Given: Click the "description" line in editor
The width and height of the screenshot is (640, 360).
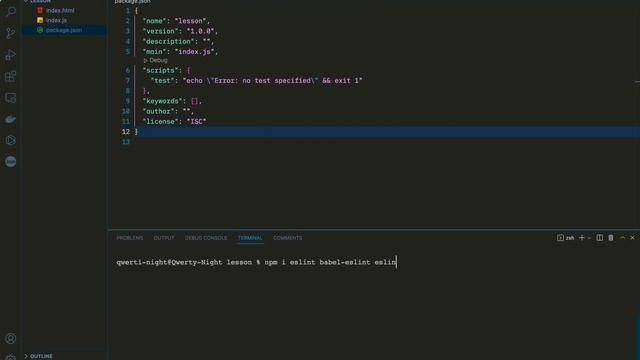Looking at the screenshot, I should point(178,42).
